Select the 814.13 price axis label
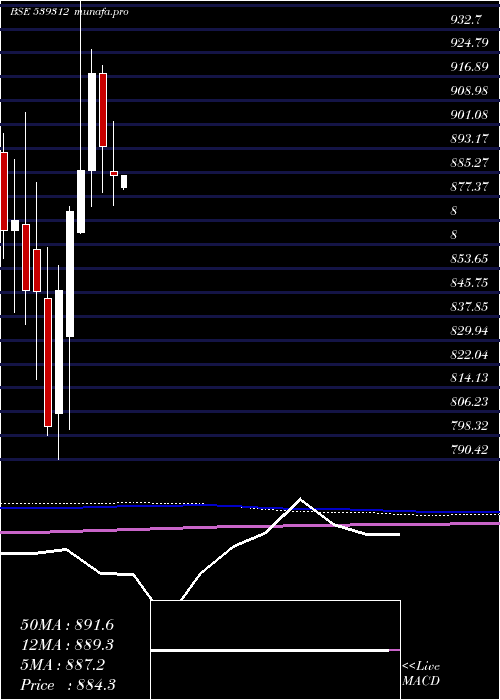The width and height of the screenshot is (500, 700). tap(469, 378)
